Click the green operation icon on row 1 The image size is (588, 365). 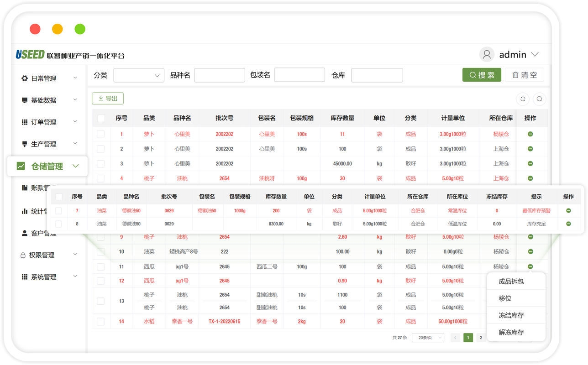(x=530, y=134)
